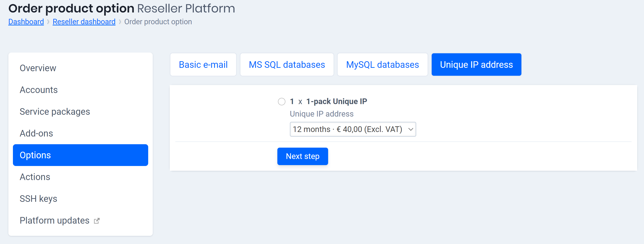Go to Add-ons in the sidebar

pyautogui.click(x=36, y=133)
